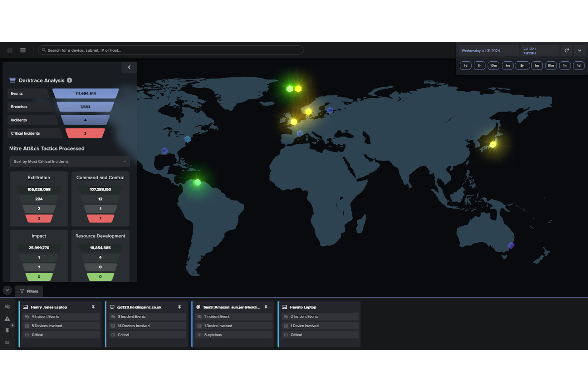Click the refresh icon next to London timezone
This screenshot has height=392, width=588.
(567, 50)
